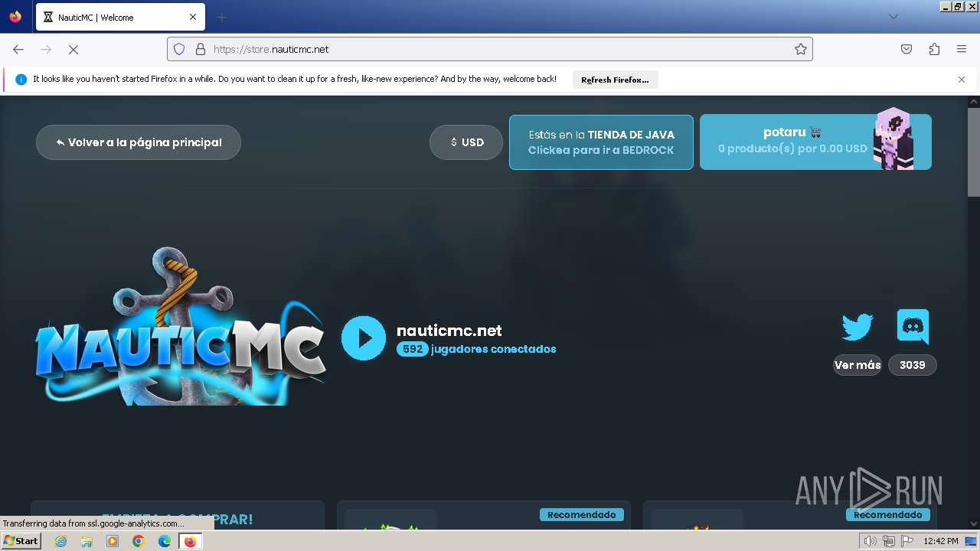Click the round play button

[x=364, y=338]
